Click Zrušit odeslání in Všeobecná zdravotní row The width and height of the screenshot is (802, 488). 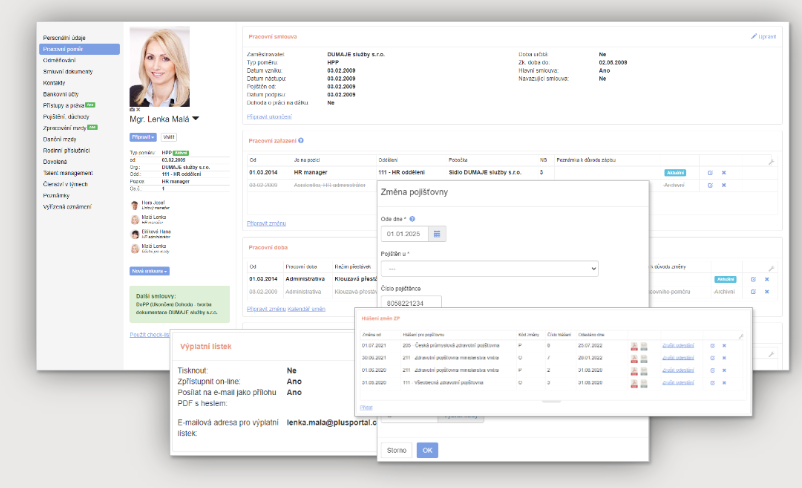[x=678, y=383]
